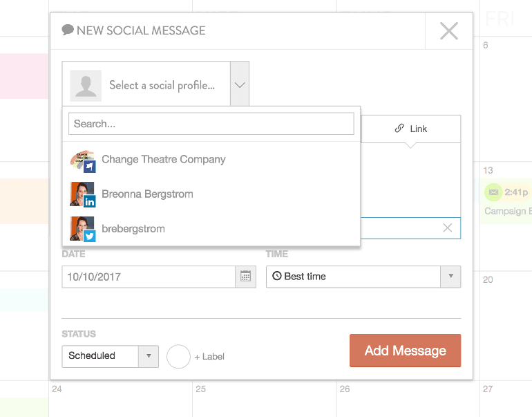Expand the social profile dropdown arrow
This screenshot has width=532, height=417.
click(240, 85)
